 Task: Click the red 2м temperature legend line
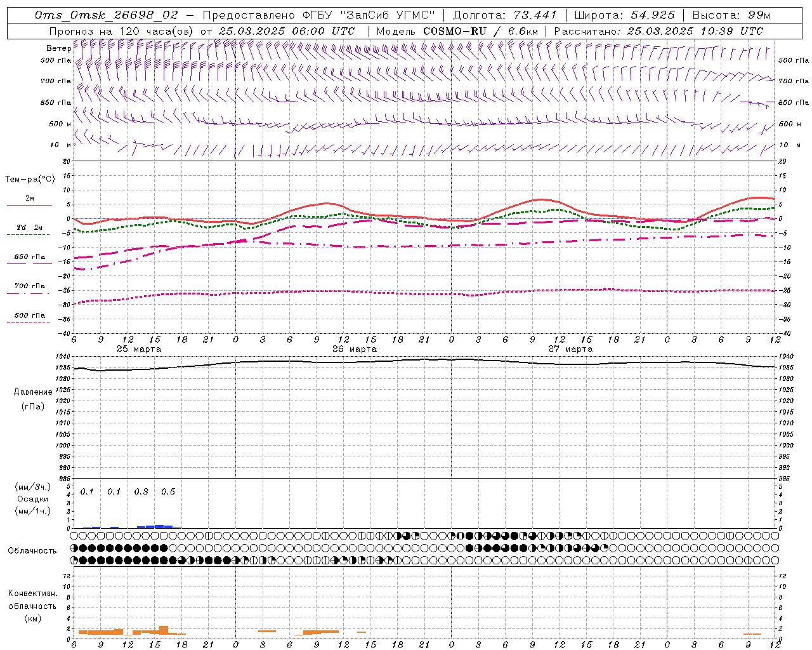(x=29, y=205)
